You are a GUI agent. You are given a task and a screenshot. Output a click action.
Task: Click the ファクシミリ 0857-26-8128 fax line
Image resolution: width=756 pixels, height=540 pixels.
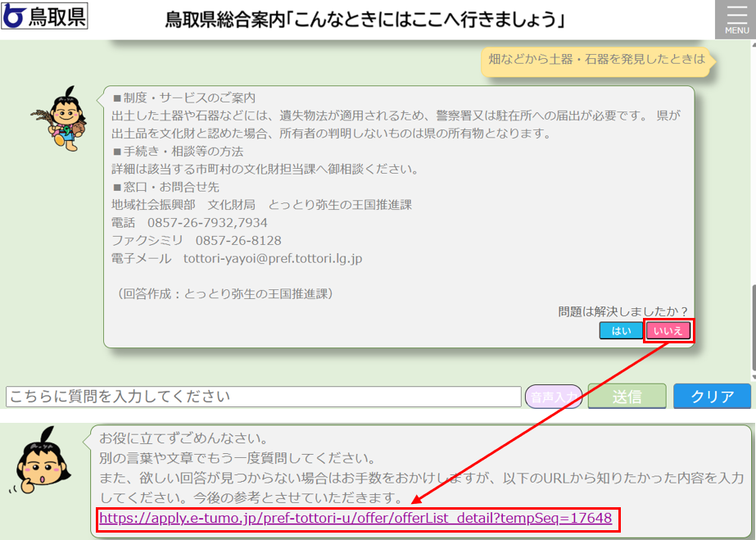196,240
